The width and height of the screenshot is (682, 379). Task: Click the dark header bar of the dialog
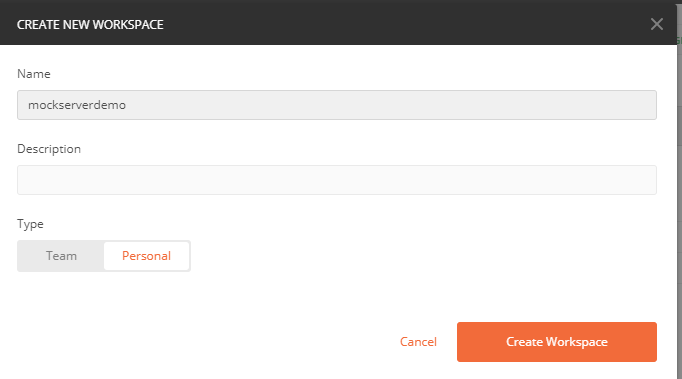(338, 22)
